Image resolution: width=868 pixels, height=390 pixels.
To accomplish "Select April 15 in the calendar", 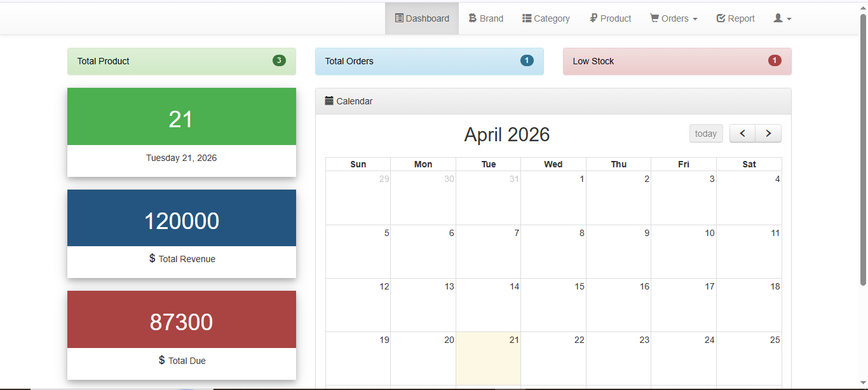I will (553, 305).
